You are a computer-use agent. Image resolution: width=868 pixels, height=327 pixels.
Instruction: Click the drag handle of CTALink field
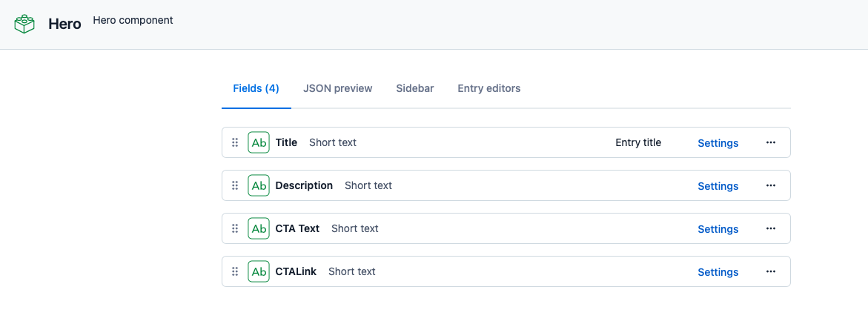[x=235, y=271]
